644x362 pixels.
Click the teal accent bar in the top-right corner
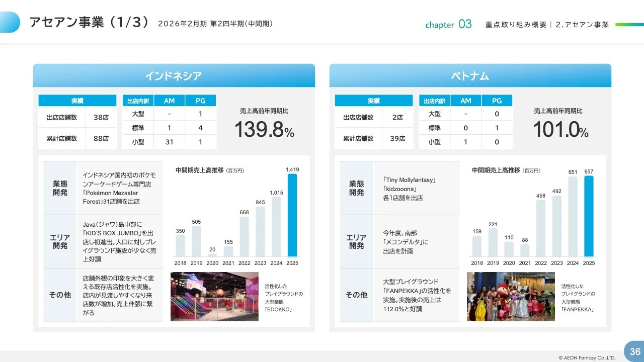pyautogui.click(x=628, y=24)
